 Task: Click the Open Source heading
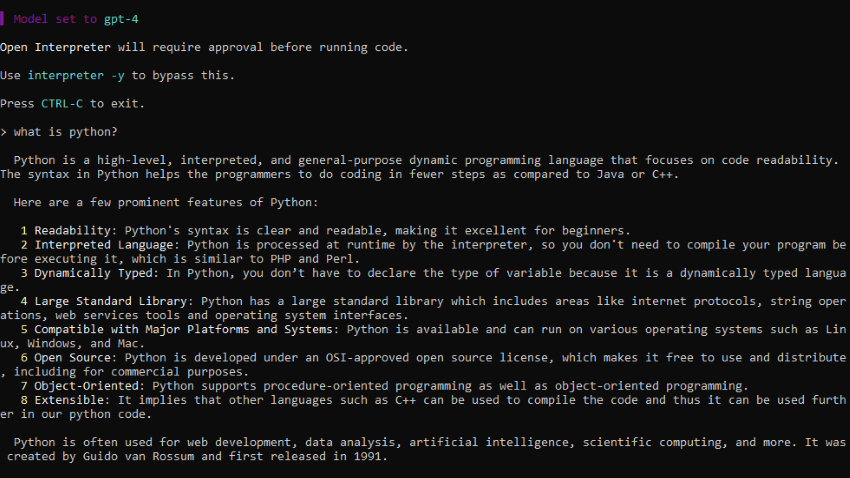click(x=75, y=358)
